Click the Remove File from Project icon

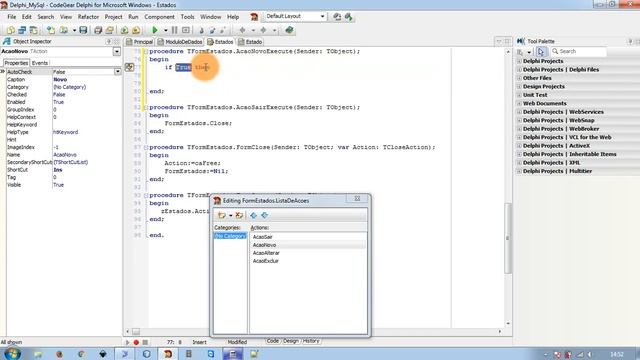tap(136, 30)
